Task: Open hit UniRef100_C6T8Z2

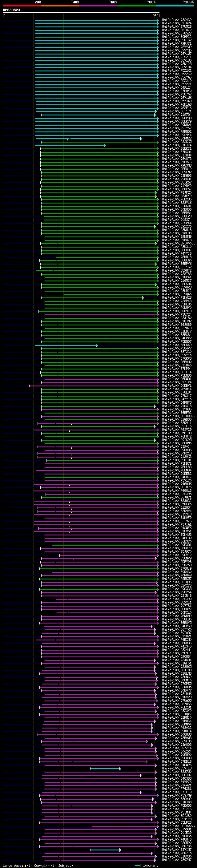Action: (177, 30)
